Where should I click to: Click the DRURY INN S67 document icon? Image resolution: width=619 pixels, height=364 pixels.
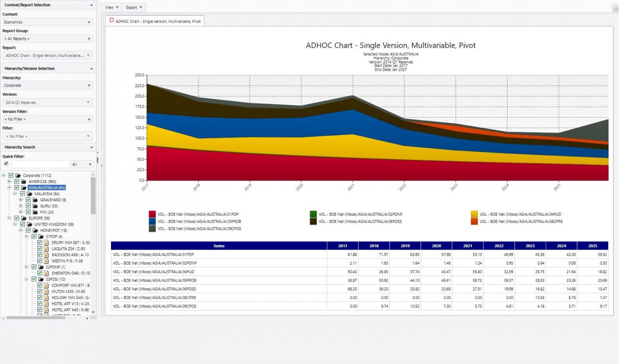click(x=46, y=243)
